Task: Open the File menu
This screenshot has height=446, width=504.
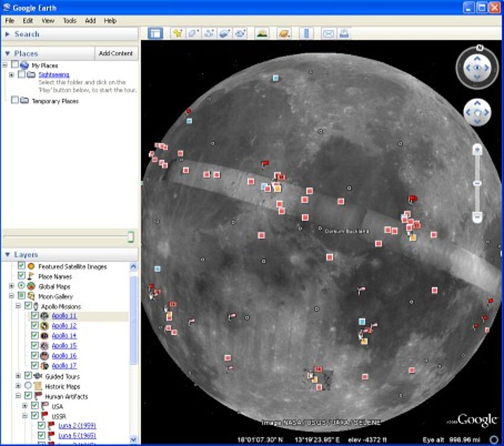Action: pos(9,21)
